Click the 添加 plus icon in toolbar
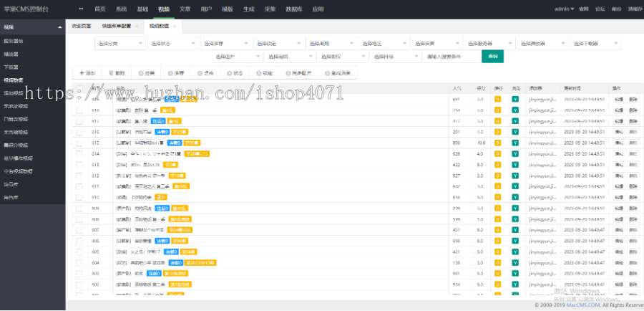 (x=82, y=73)
